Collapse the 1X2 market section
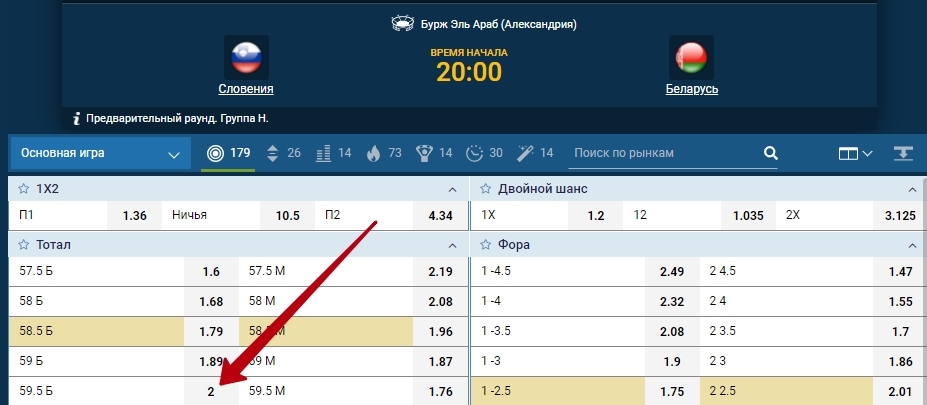The width and height of the screenshot is (927, 405). [453, 190]
